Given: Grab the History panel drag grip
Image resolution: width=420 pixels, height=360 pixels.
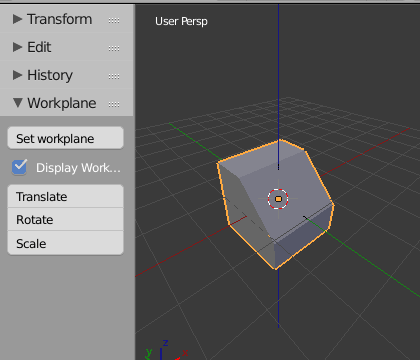Looking at the screenshot, I should coord(114,76).
